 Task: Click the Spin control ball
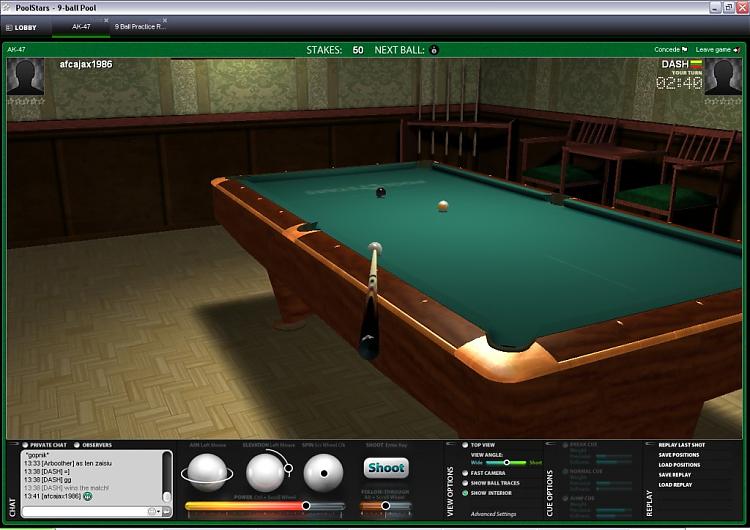(323, 473)
